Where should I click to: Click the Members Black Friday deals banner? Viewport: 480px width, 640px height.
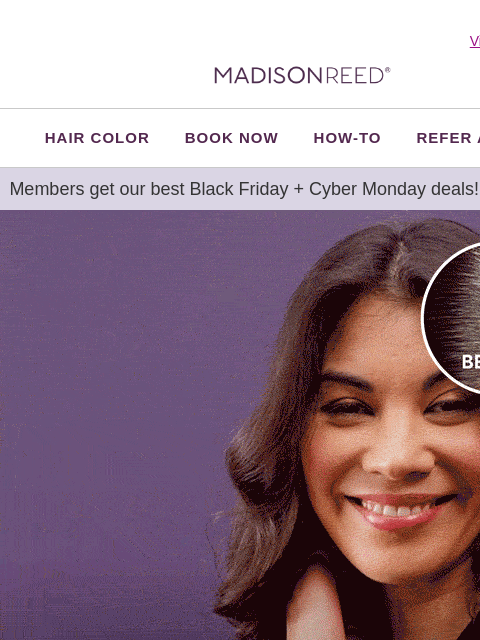[x=240, y=189]
